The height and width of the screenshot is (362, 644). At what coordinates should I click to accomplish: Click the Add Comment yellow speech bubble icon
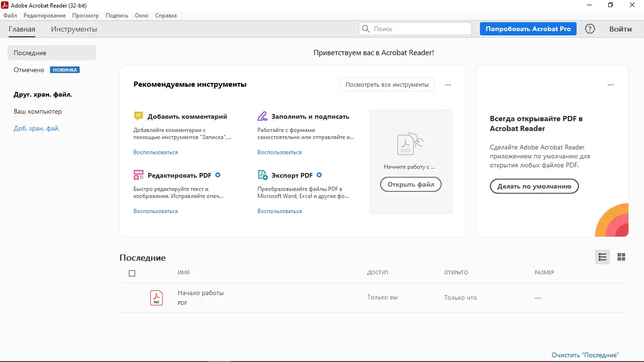pyautogui.click(x=138, y=115)
